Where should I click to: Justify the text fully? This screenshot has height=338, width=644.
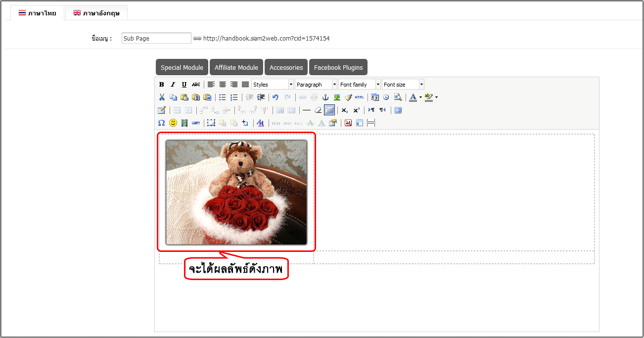pyautogui.click(x=245, y=85)
